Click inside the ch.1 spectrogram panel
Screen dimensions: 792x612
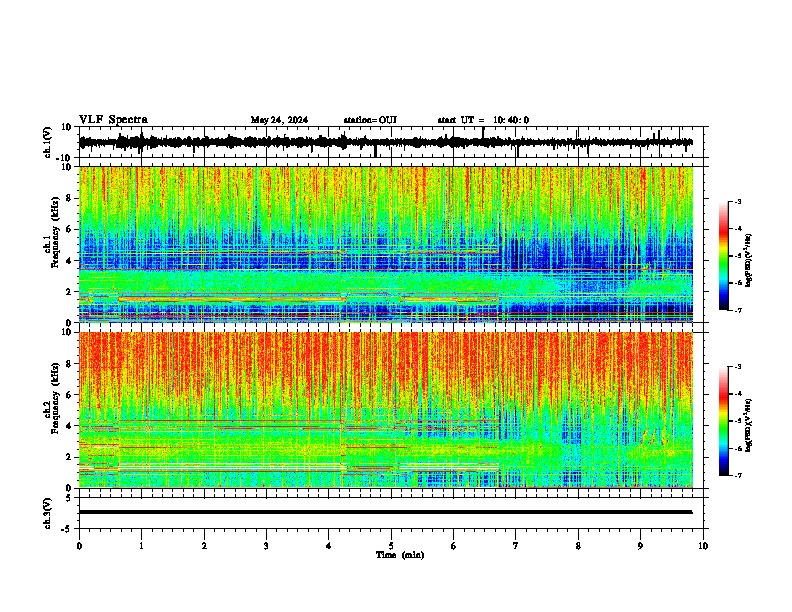tap(386, 244)
